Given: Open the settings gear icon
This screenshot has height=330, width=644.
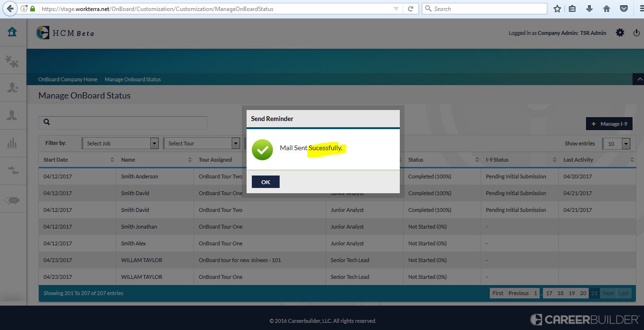Looking at the screenshot, I should (x=620, y=33).
